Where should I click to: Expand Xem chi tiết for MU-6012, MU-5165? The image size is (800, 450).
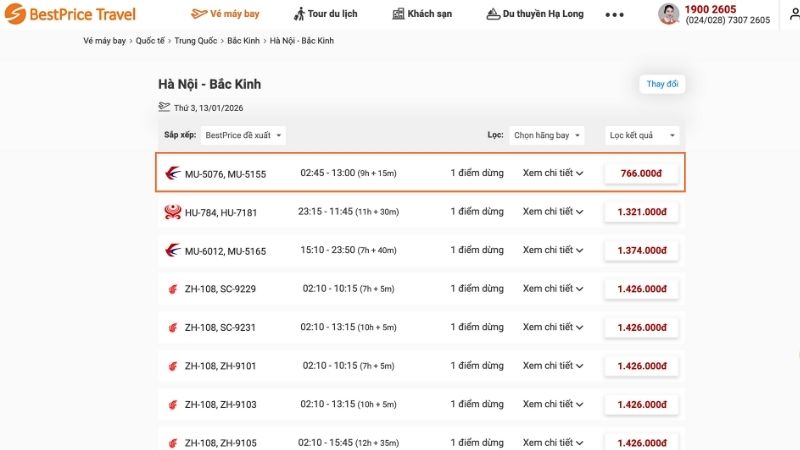tap(553, 250)
